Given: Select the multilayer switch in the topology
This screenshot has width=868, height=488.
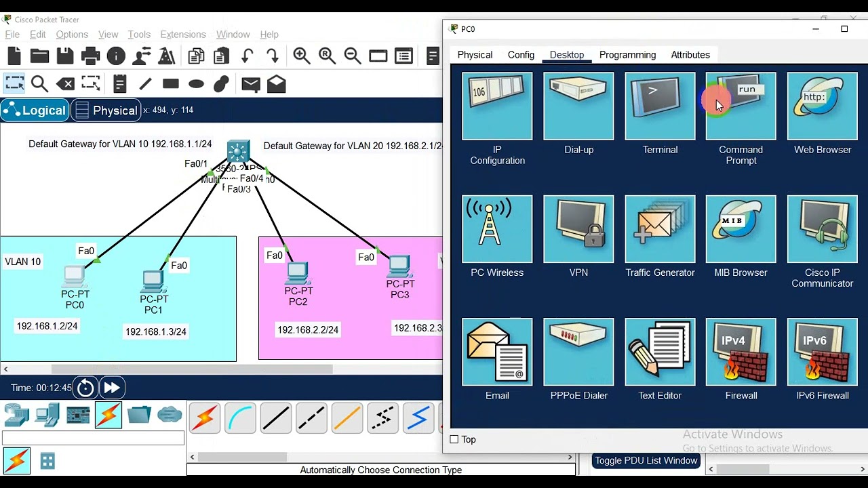Looking at the screenshot, I should pyautogui.click(x=239, y=152).
